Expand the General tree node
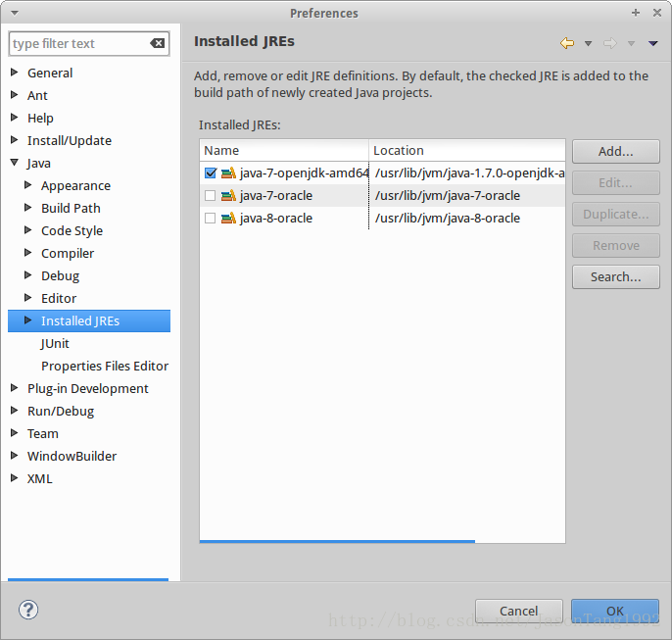 14,72
